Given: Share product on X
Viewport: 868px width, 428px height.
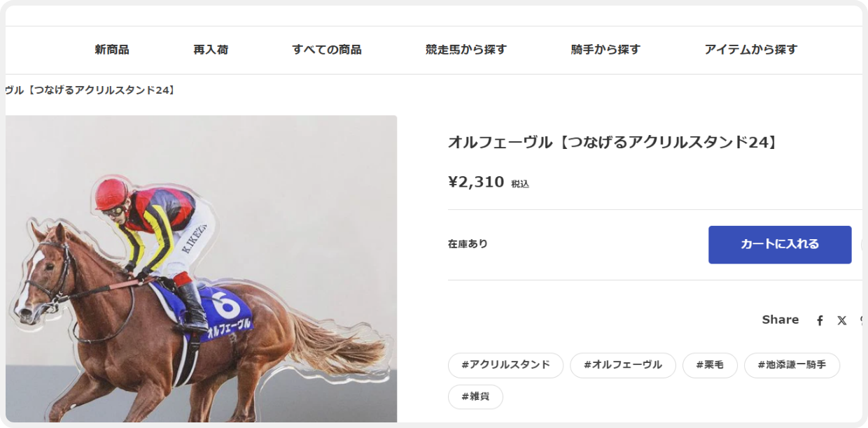Looking at the screenshot, I should [841, 320].
